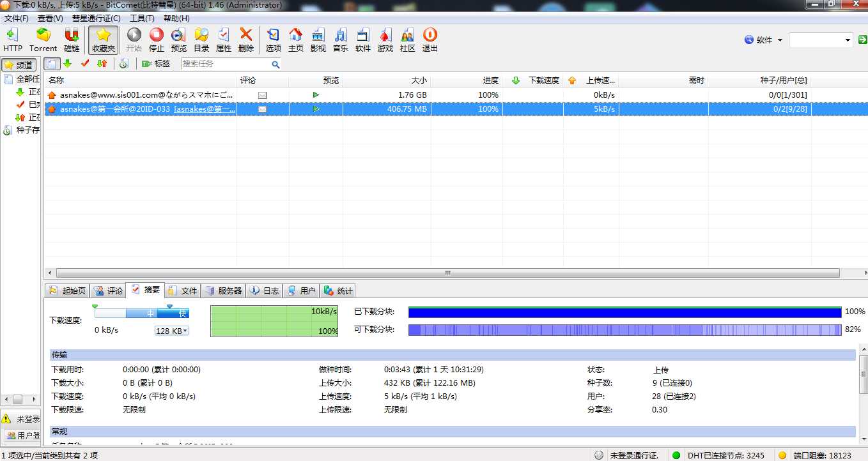Click the magnifier icon in search tasks box
The image size is (868, 461).
(275, 64)
